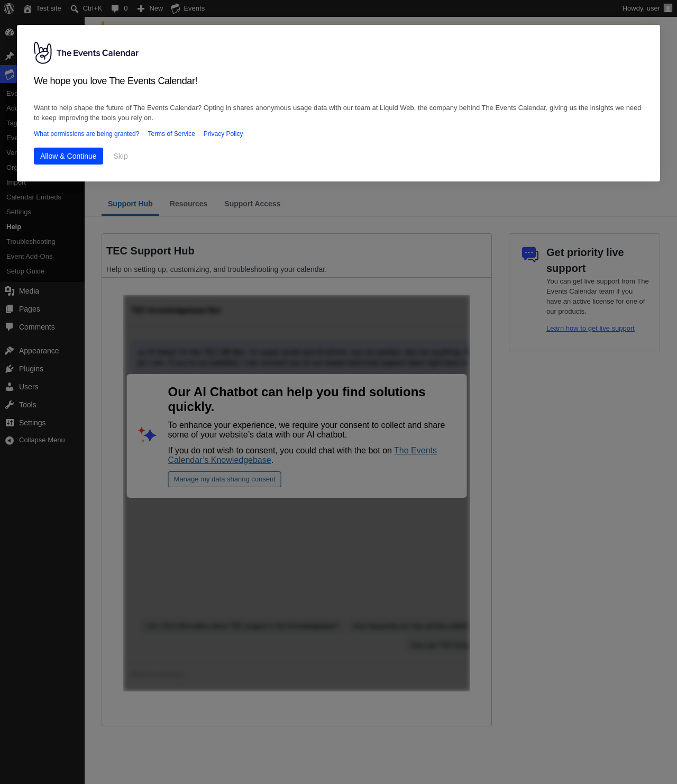Collapse the menu using the arrow icon
This screenshot has width=677, height=784.
coord(10,440)
